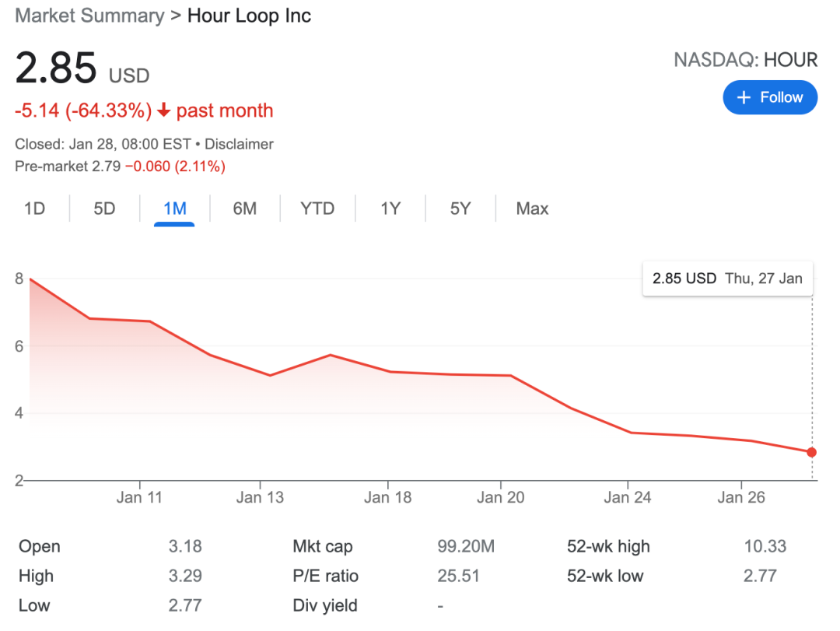
Task: Show the Max chart range
Action: point(532,209)
